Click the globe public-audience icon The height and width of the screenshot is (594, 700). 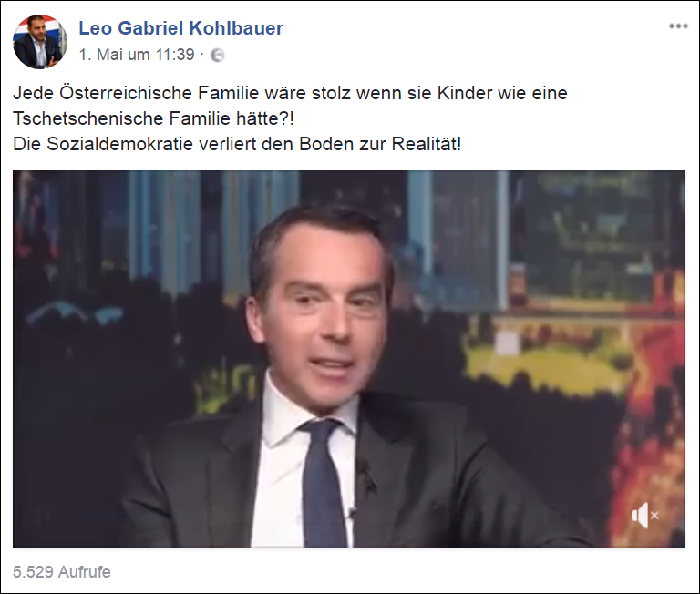(x=217, y=55)
